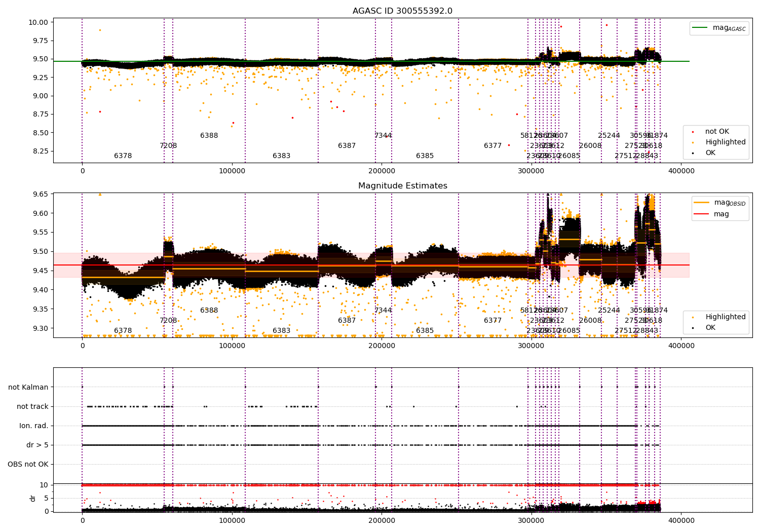Click the 'not Kalman' y-axis label
This screenshot has height=532, width=760.
click(28, 388)
